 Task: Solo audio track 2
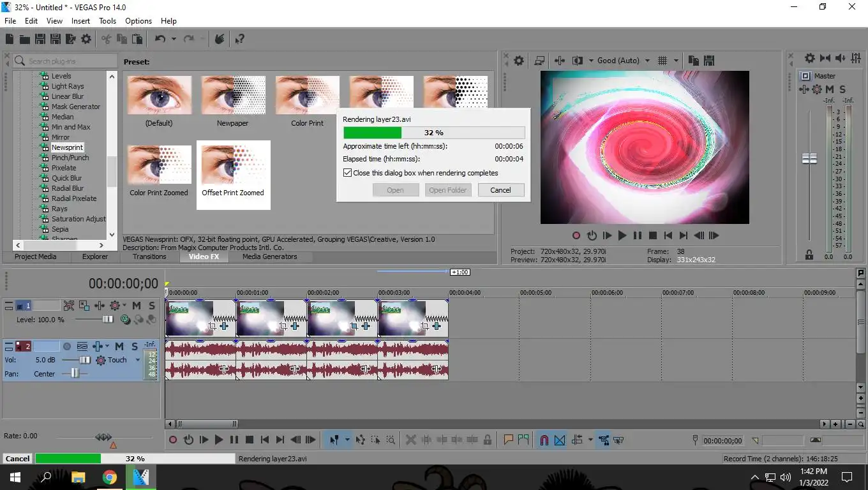click(135, 346)
